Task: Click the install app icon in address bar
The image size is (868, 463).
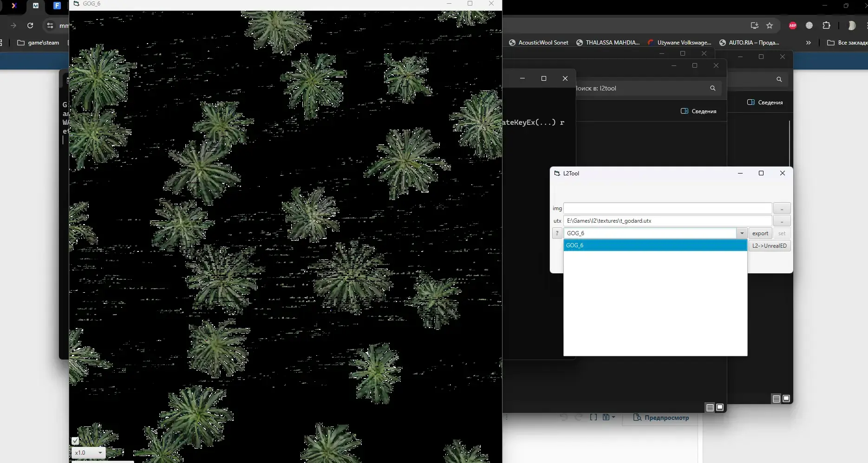Action: pyautogui.click(x=754, y=26)
